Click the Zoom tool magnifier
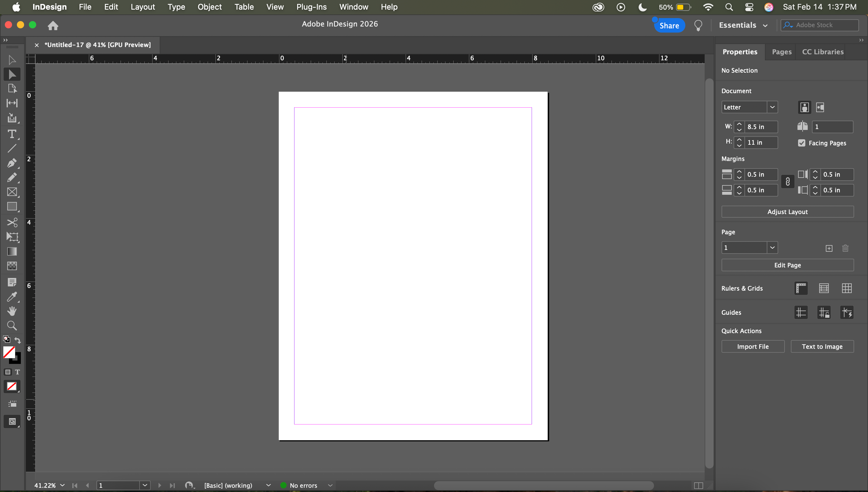Viewport: 868px width, 492px height. pos(12,325)
